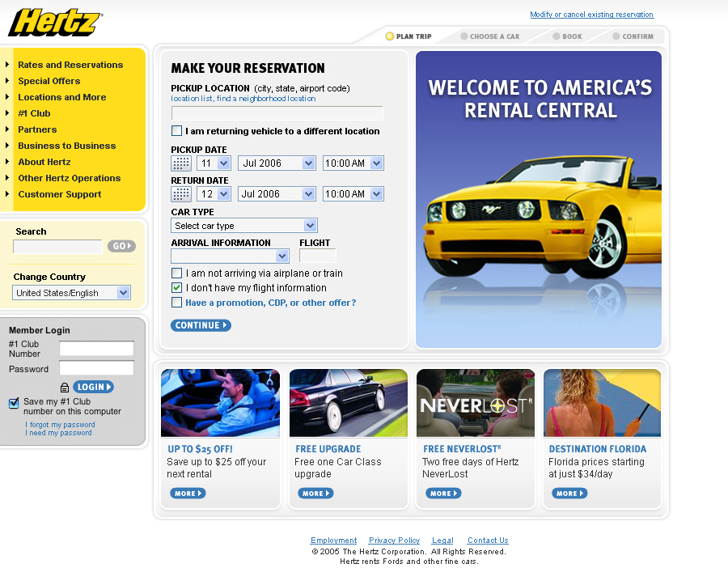Open Have a promotion, CDP, or other offer link
The height and width of the screenshot is (585, 728).
(x=271, y=303)
